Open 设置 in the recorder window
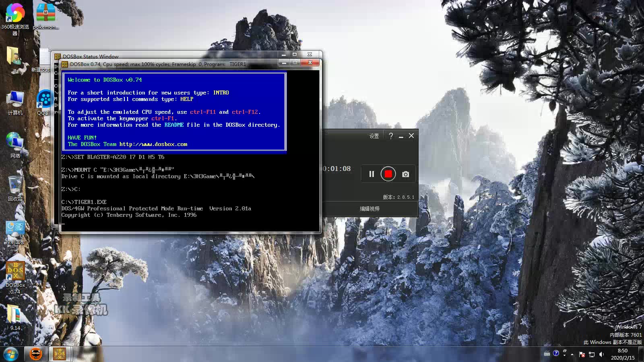 tap(374, 136)
